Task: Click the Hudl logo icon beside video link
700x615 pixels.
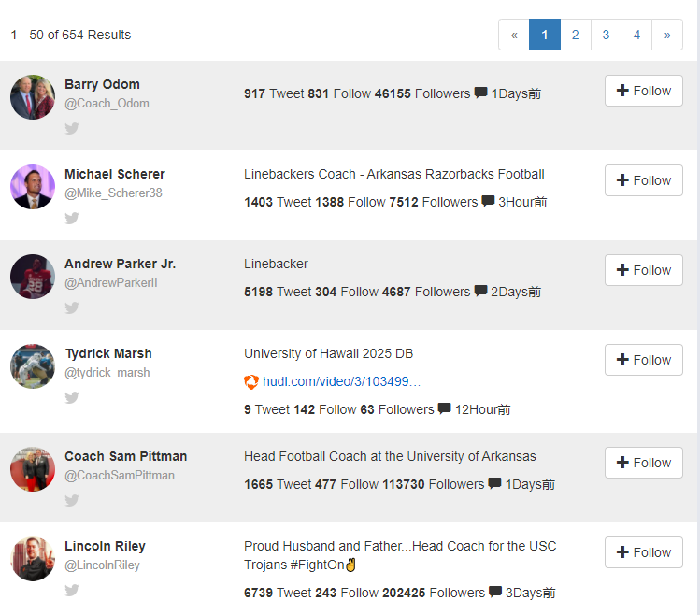Action: 251,381
